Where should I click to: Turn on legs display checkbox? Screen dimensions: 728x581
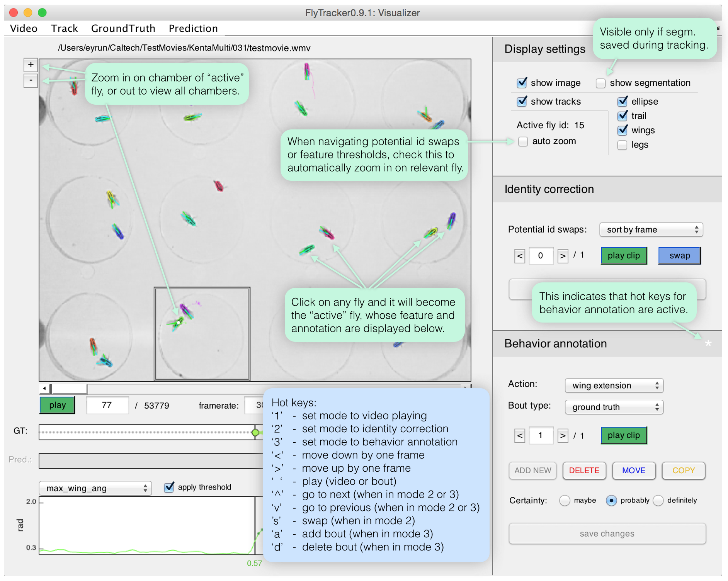[622, 145]
